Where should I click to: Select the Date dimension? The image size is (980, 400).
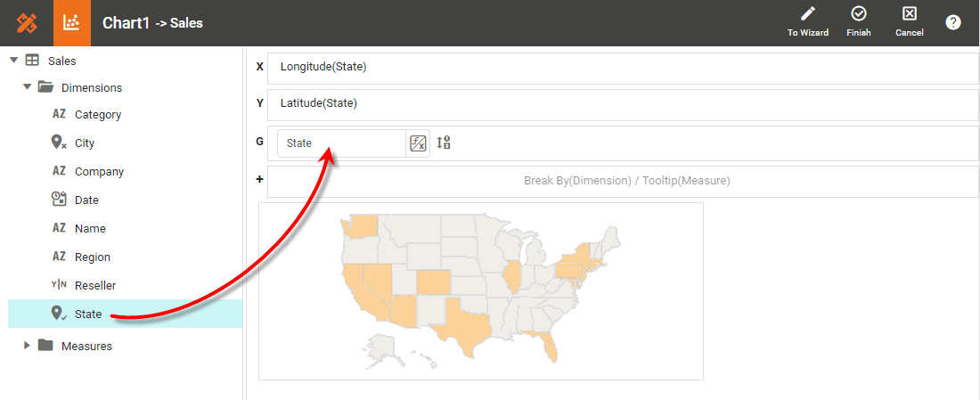coord(86,200)
